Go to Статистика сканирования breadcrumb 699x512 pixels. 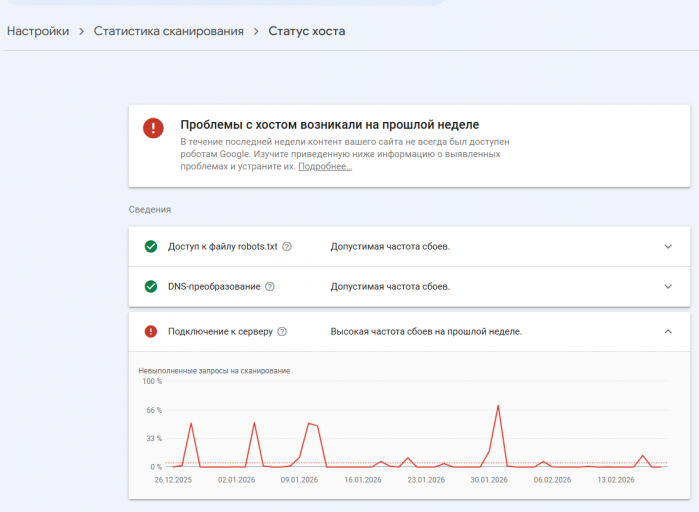click(169, 31)
